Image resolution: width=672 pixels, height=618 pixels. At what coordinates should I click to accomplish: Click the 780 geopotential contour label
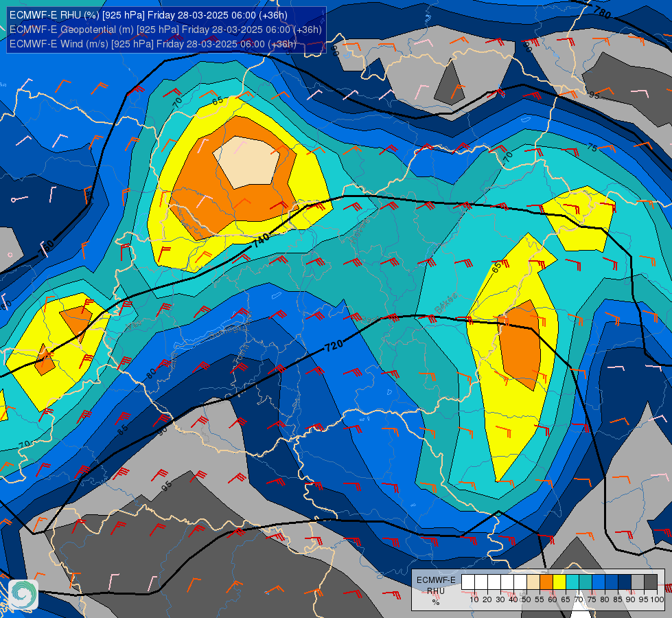click(602, 13)
